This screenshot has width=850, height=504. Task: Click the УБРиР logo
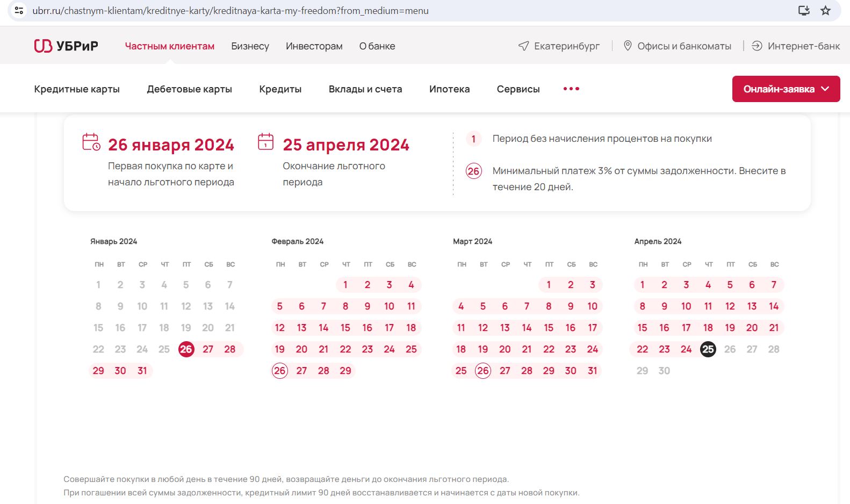point(66,46)
